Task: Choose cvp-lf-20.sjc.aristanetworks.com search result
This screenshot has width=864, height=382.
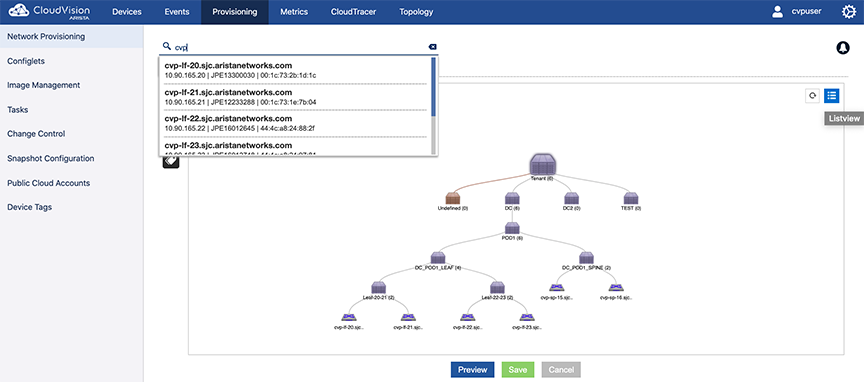Action: (296, 70)
